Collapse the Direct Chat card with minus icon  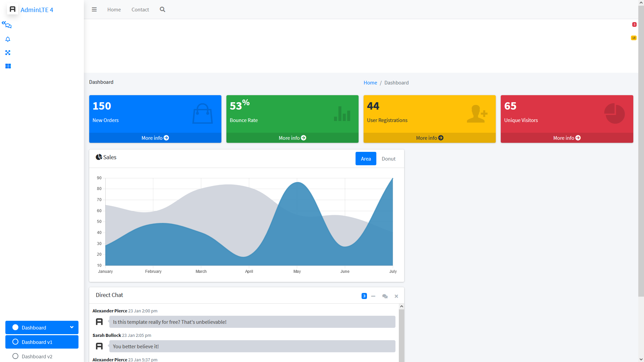pos(373,296)
